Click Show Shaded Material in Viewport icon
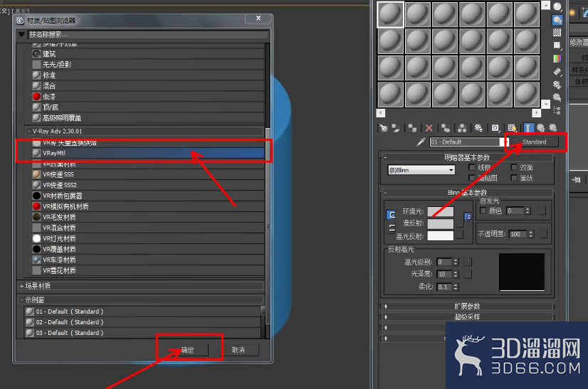This screenshot has height=389, width=588. tap(513, 128)
